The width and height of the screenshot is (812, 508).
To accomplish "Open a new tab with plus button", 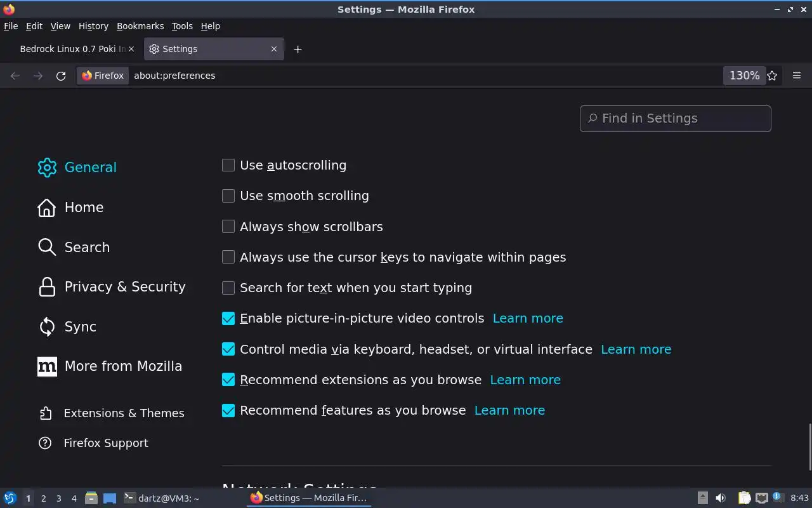I will pyautogui.click(x=298, y=49).
